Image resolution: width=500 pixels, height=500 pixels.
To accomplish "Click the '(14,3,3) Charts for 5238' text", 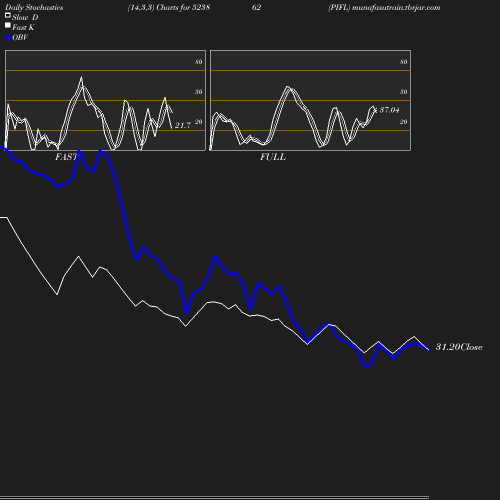I will [169, 8].
